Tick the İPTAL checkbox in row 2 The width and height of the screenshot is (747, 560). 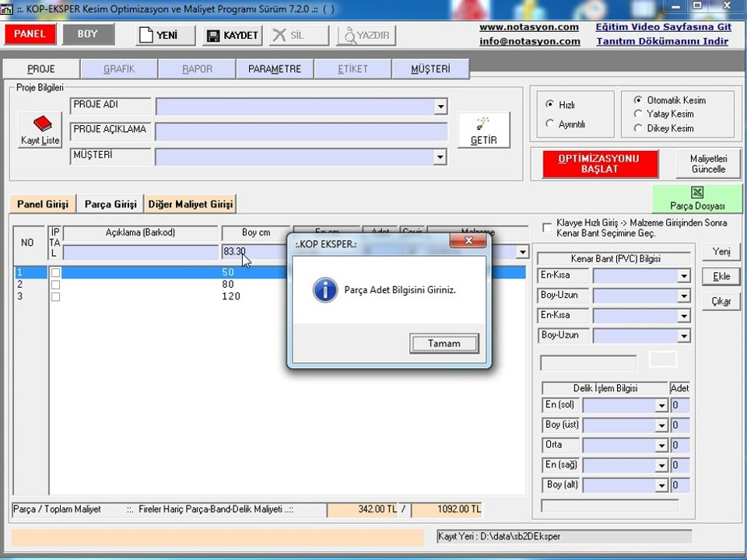point(56,285)
